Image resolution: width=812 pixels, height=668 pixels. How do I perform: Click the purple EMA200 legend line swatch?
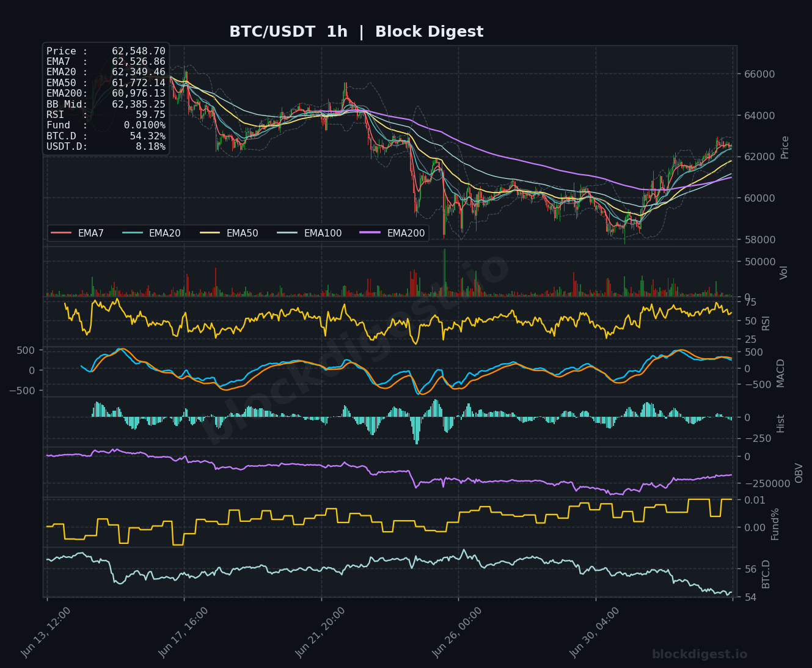[370, 233]
